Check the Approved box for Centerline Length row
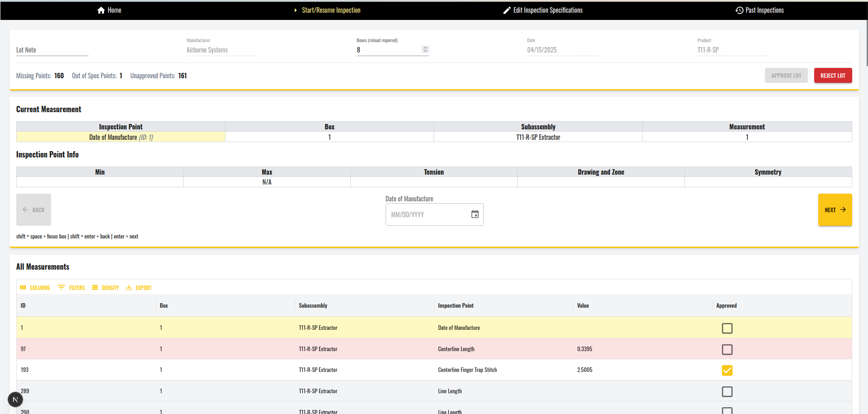The image size is (868, 414). pyautogui.click(x=727, y=349)
